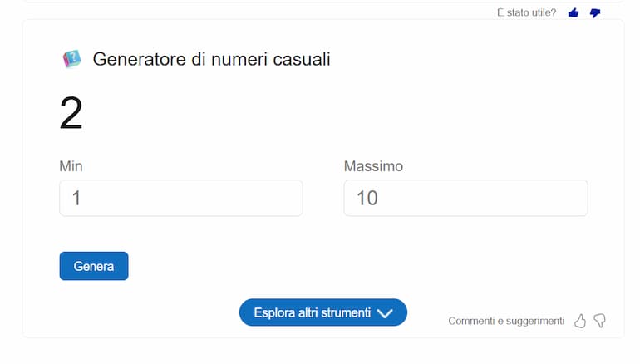
Task: Expand the chevron on Esplora altri strumenti
Action: [385, 313]
